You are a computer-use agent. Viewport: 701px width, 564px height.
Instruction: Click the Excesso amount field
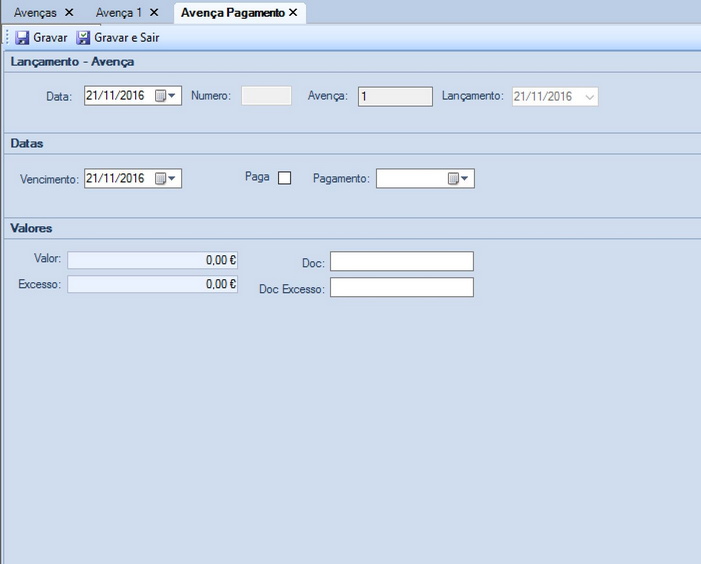[152, 284]
